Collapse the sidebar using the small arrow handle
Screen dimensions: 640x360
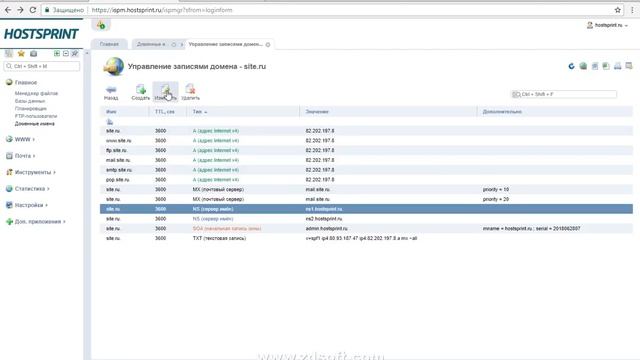click(87, 53)
